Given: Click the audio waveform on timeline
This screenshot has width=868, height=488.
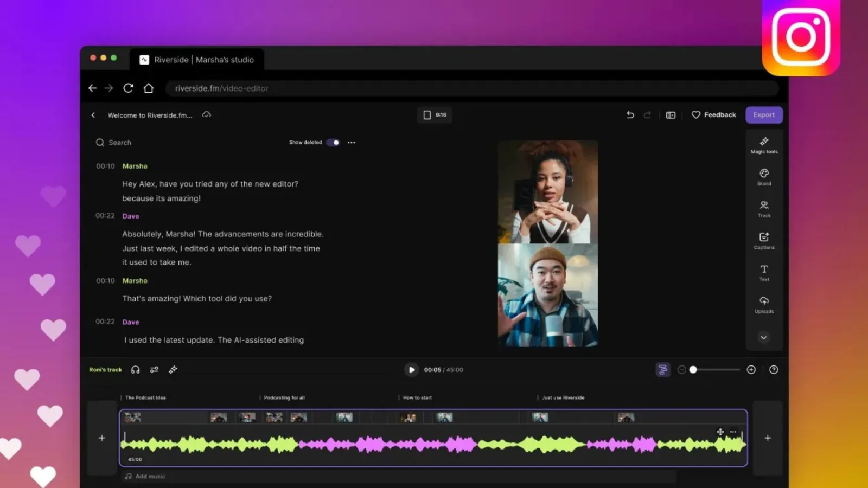Looking at the screenshot, I should (433, 445).
